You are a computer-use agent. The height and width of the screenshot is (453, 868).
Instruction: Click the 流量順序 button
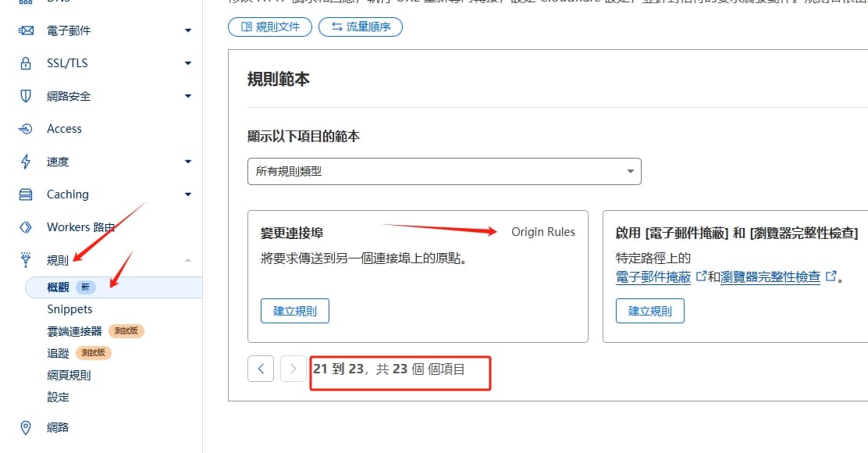tap(360, 26)
